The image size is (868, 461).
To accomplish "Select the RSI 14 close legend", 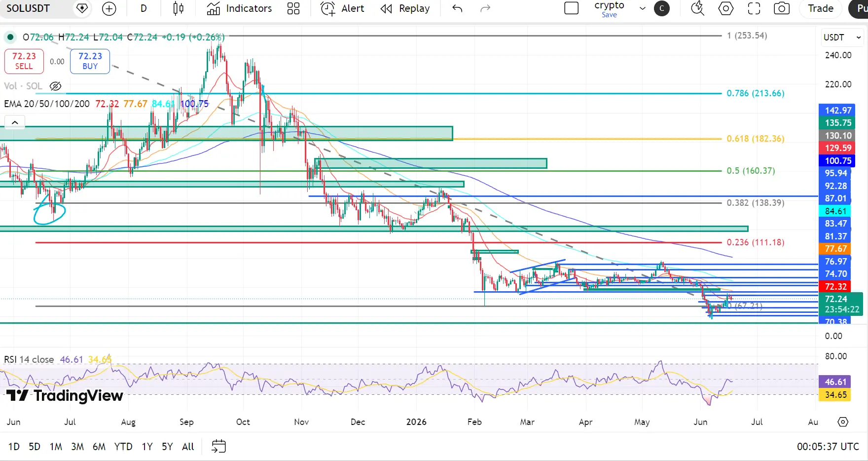I will pyautogui.click(x=29, y=359).
